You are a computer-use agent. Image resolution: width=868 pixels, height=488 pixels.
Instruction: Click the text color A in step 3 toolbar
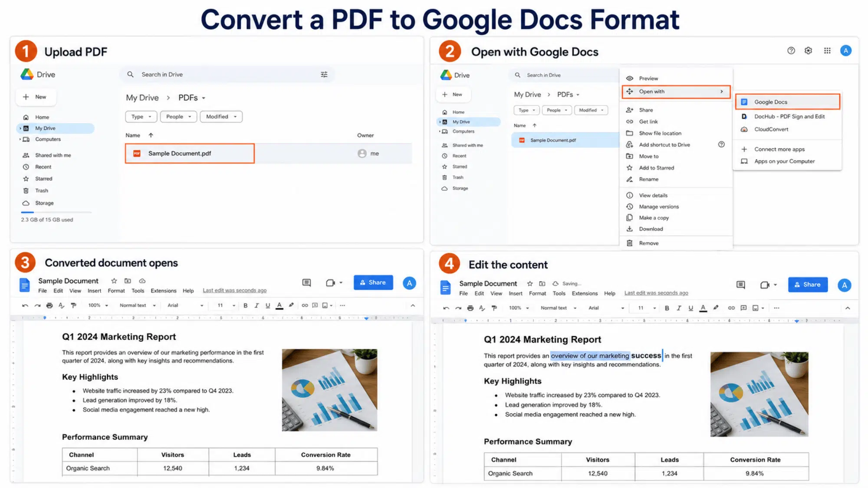(279, 306)
